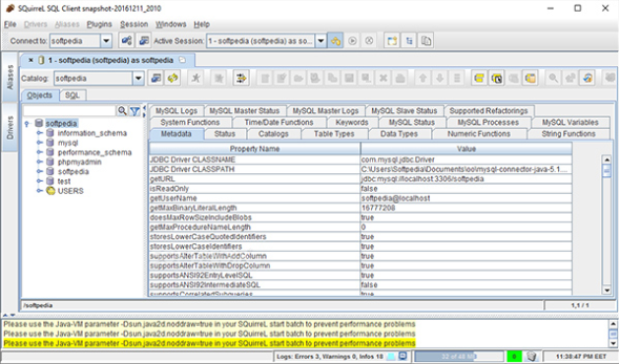Open the Session menu
619x364 pixels.
pyautogui.click(x=134, y=24)
